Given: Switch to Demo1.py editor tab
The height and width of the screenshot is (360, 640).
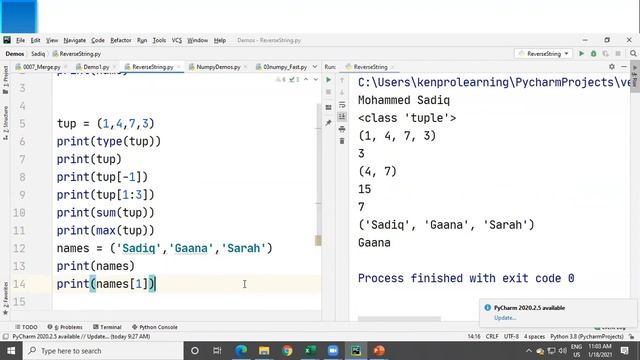Looking at the screenshot, I should pyautogui.click(x=96, y=67).
